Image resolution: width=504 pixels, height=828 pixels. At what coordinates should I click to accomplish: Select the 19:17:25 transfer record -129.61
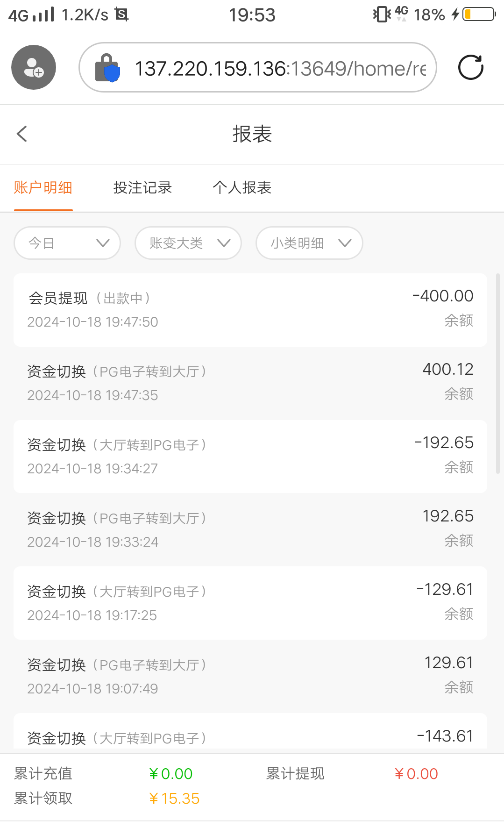coord(250,603)
